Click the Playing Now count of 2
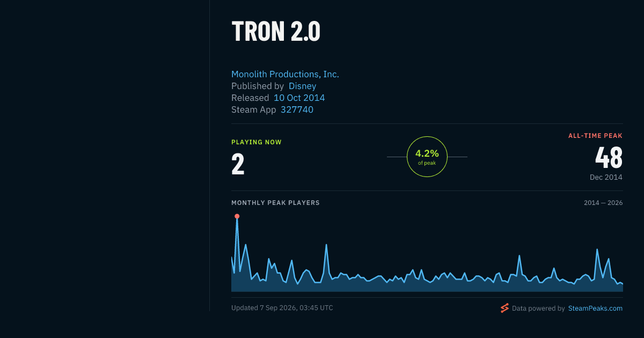The height and width of the screenshot is (338, 644). 238,164
